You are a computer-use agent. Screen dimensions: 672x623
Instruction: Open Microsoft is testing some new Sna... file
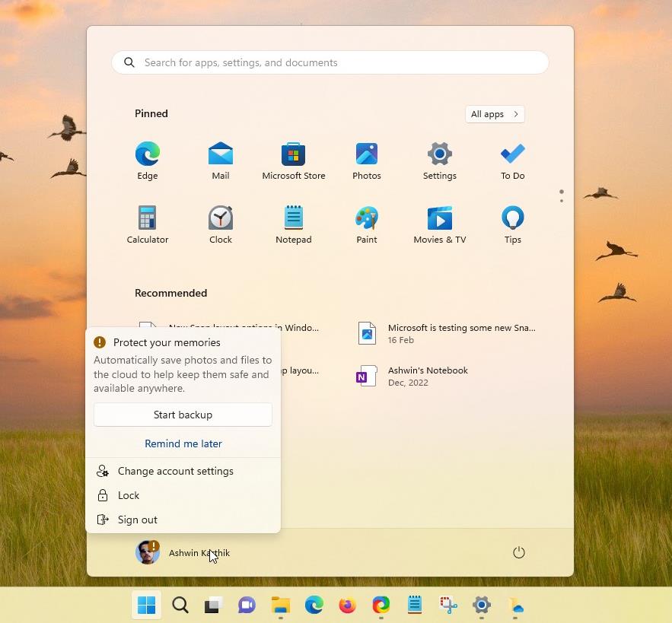point(447,333)
